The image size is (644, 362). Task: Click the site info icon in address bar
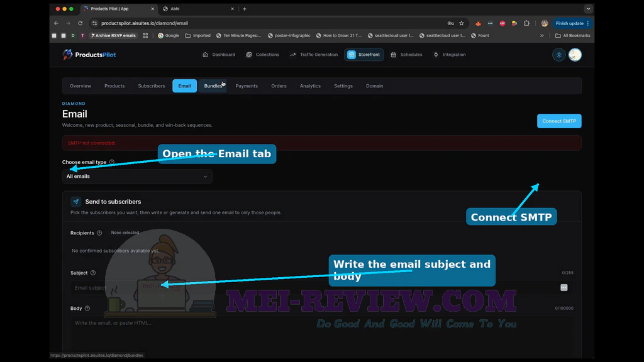tap(94, 23)
